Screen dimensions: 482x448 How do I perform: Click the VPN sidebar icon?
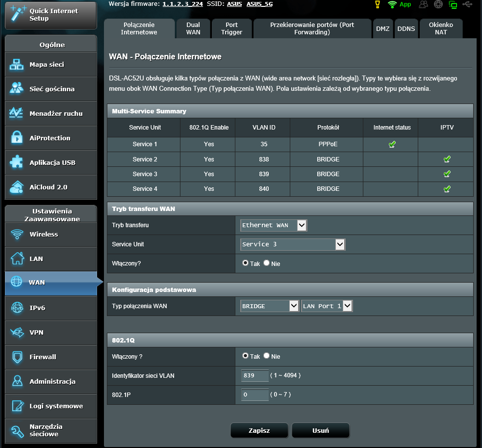point(17,332)
